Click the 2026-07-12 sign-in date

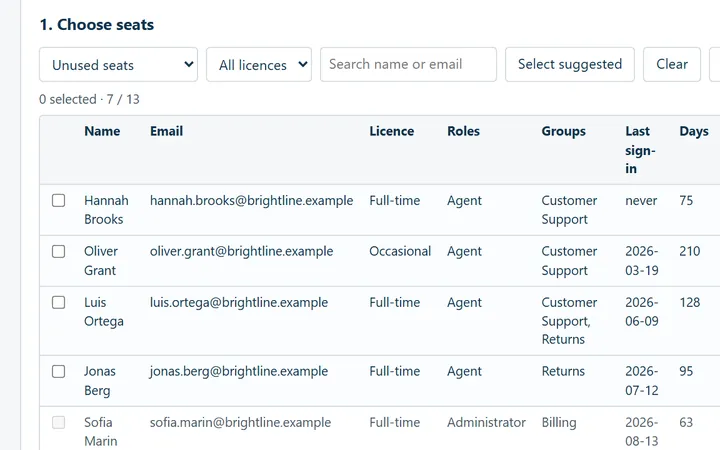pos(642,381)
